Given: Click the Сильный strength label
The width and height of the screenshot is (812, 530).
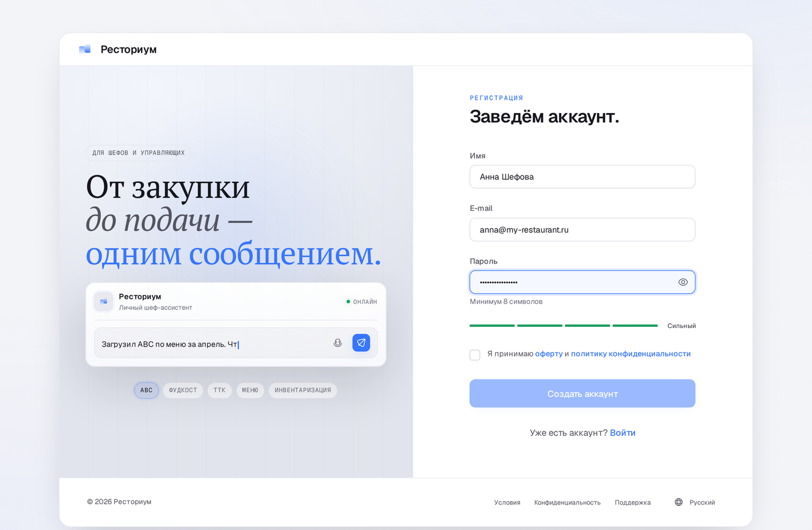Looking at the screenshot, I should pyautogui.click(x=681, y=326).
